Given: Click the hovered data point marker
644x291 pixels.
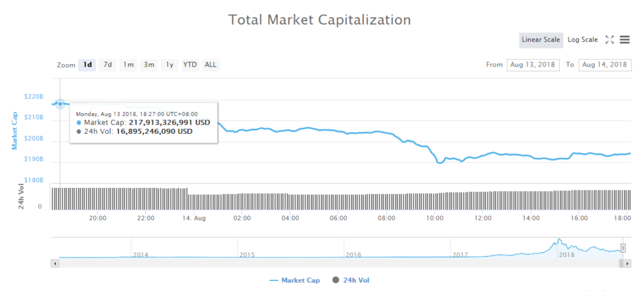Looking at the screenshot, I should pos(60,104).
